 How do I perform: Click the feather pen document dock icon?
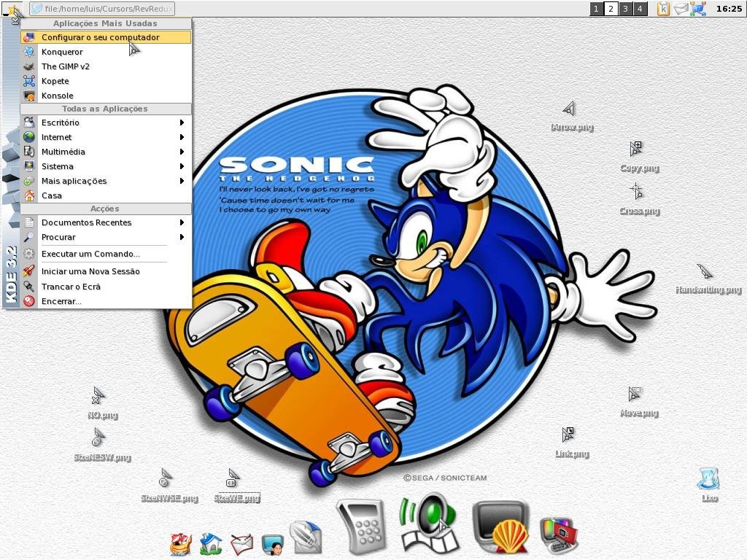[306, 538]
